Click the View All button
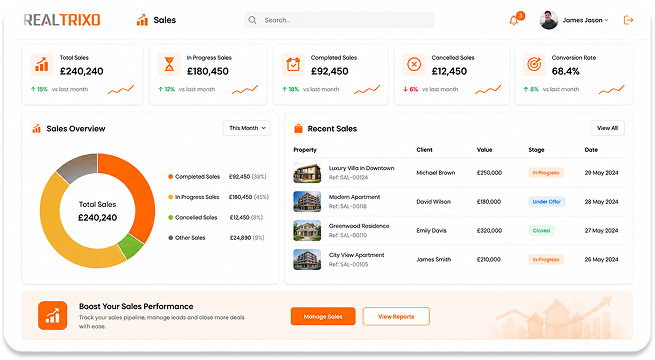This screenshot has height=360, width=655. (607, 128)
